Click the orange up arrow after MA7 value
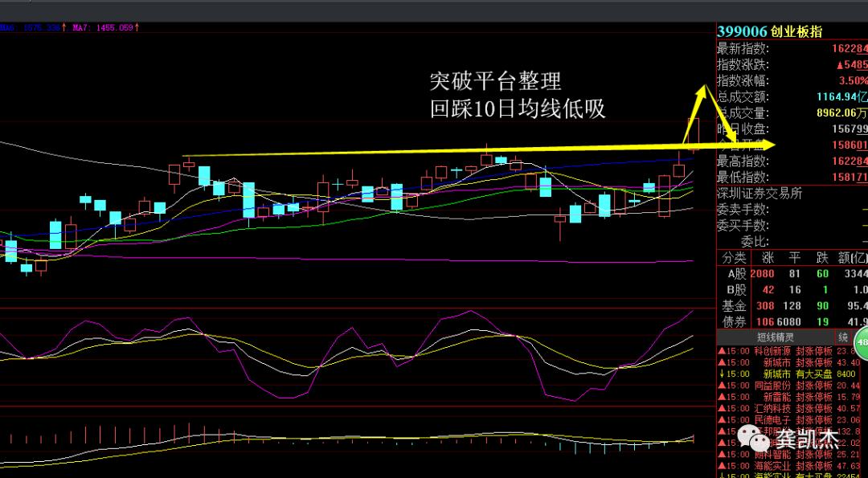The width and height of the screenshot is (868, 478). [135, 27]
